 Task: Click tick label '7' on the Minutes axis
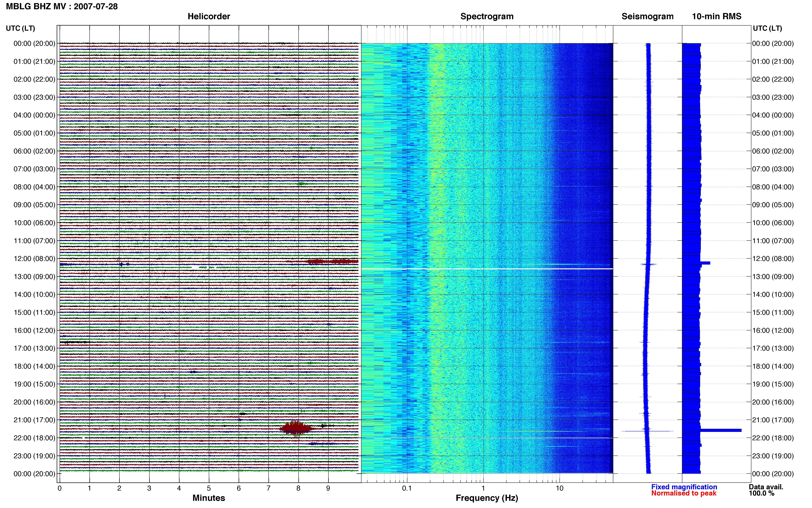click(x=269, y=488)
